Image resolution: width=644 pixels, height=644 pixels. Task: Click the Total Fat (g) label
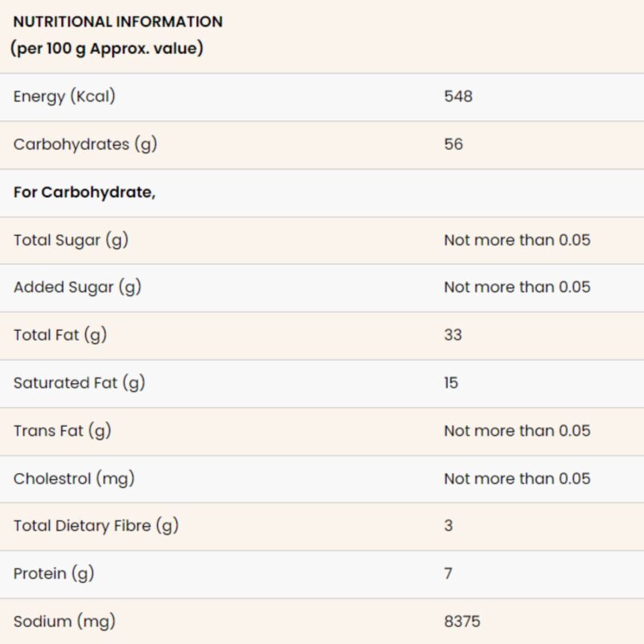60,335
